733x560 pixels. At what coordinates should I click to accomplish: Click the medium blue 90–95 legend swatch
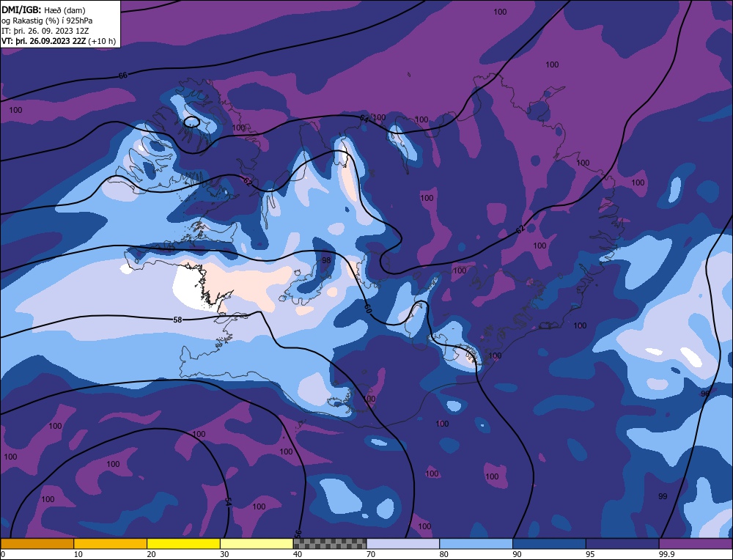[x=549, y=543]
